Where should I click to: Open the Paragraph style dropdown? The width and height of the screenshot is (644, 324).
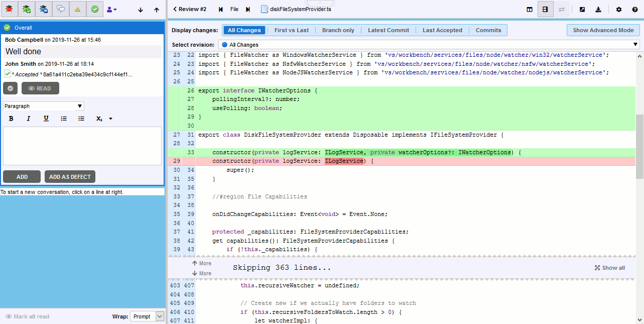[44, 106]
